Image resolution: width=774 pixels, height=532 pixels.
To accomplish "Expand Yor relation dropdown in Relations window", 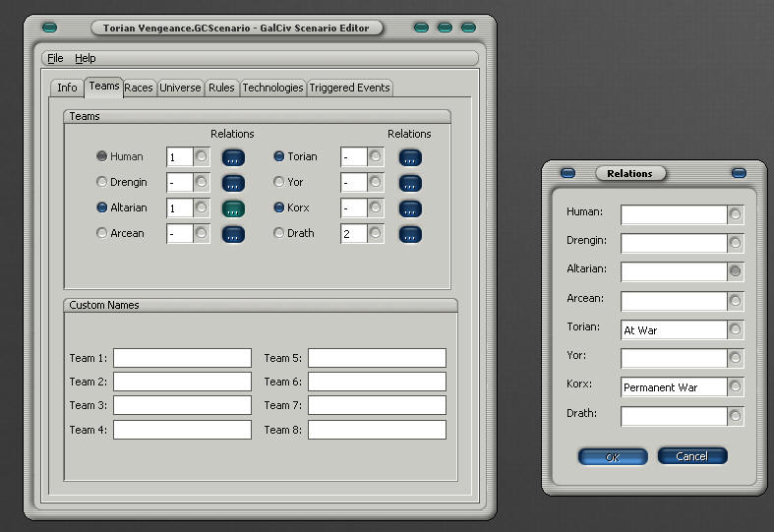I will (735, 358).
